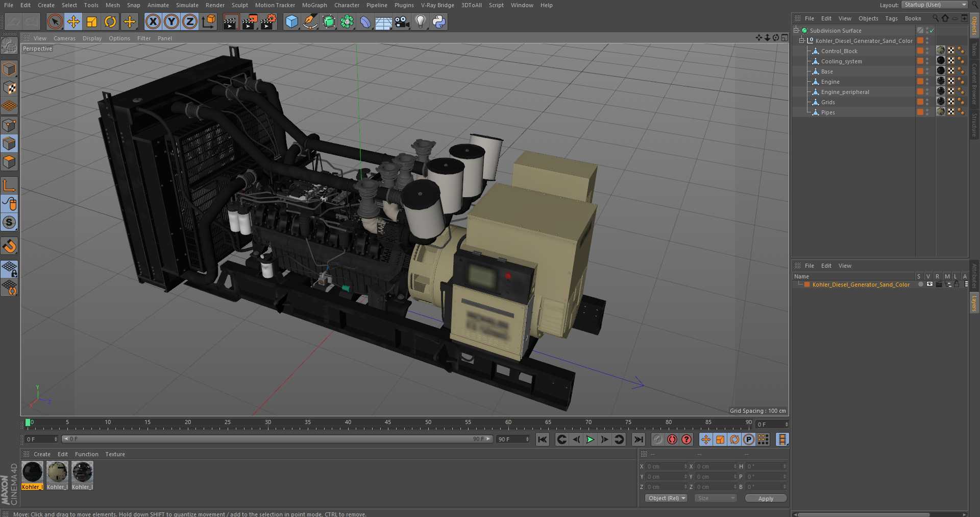Toggle X axis lock
Viewport: 980px width, 517px height.
pyautogui.click(x=153, y=21)
